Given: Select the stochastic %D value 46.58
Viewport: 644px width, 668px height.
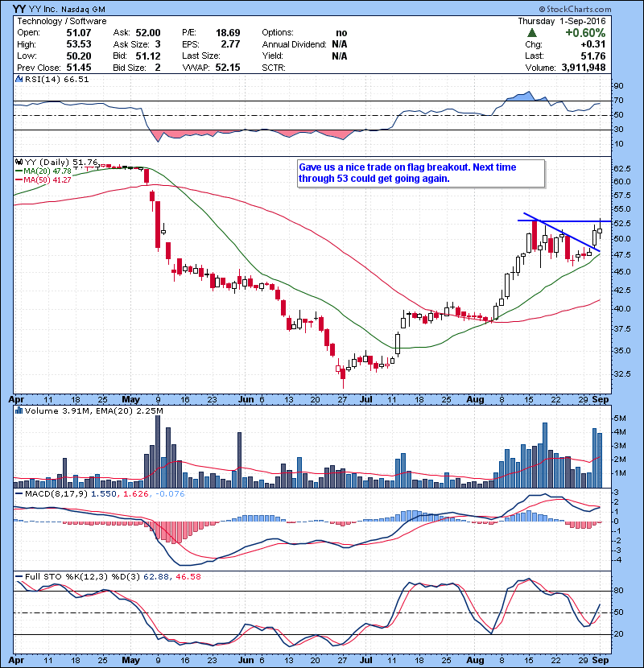Looking at the screenshot, I should [188, 576].
